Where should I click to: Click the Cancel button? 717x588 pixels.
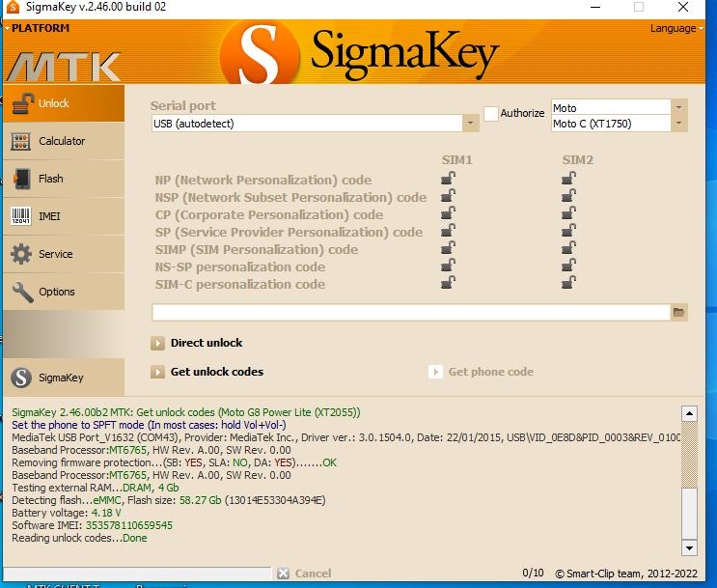tap(305, 574)
